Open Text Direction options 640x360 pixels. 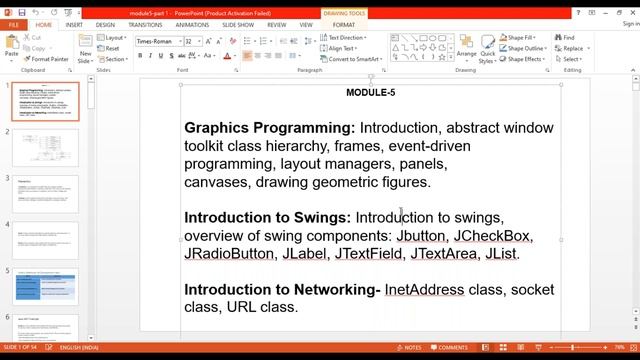click(x=343, y=38)
